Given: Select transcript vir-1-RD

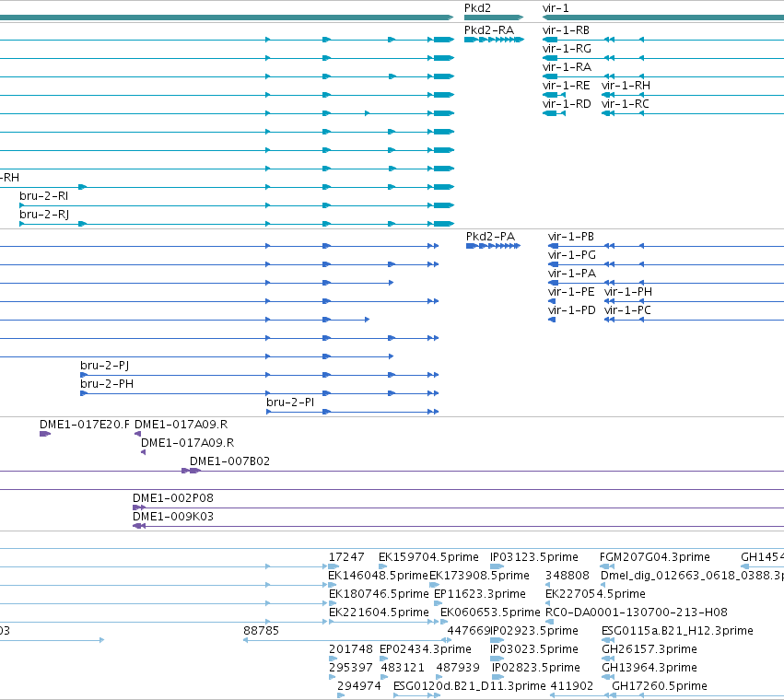Looking at the screenshot, I should (567, 104).
